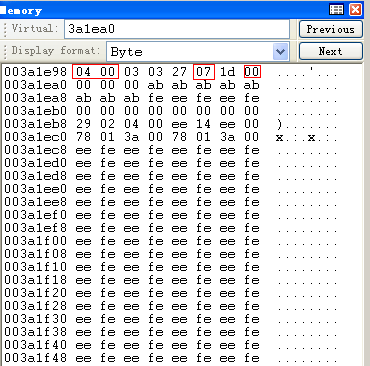Select address 003a1eb0 row label
Image resolution: width=370 pixels, height=366 pixels.
[x=35, y=111]
